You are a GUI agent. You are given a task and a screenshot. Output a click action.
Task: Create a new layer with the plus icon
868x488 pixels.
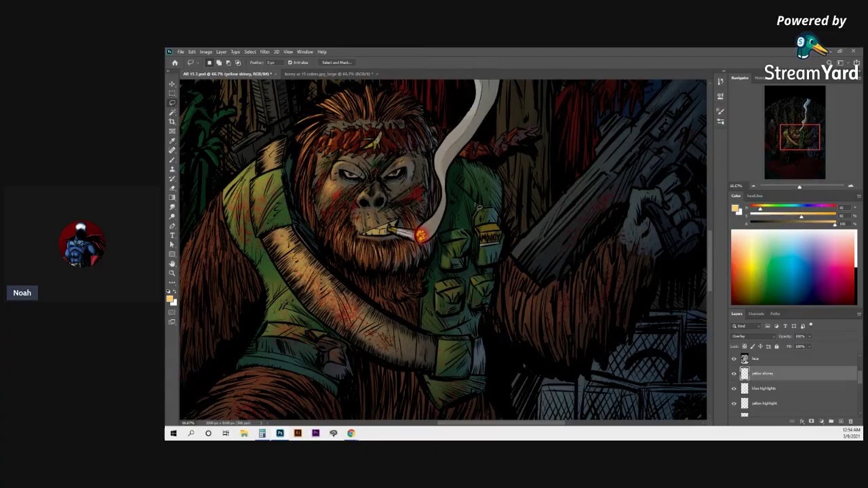[841, 422]
